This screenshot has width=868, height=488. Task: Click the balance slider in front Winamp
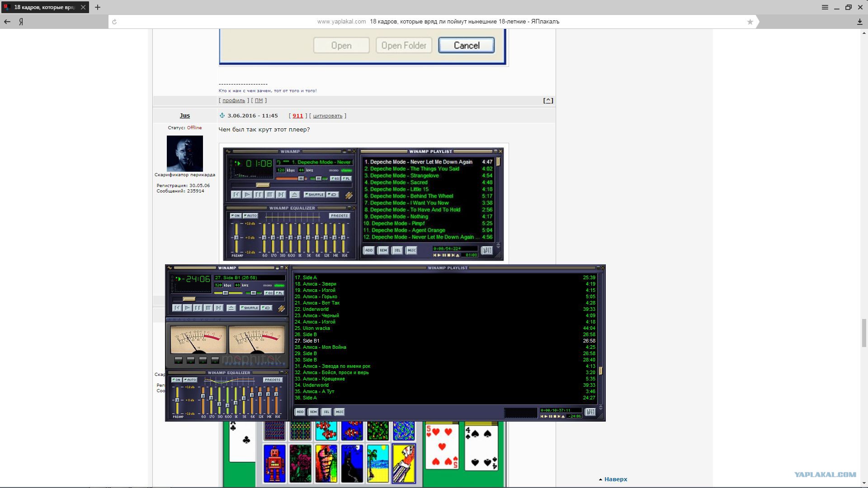(254, 293)
